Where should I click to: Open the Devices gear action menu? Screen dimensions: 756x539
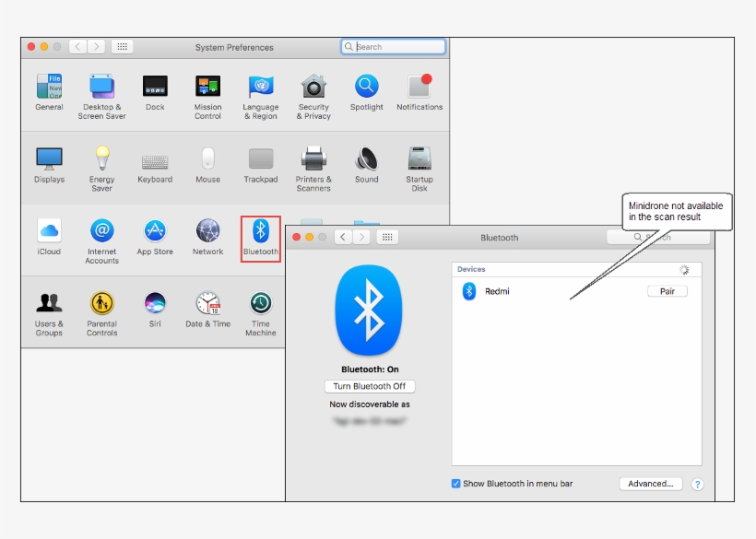tap(683, 269)
